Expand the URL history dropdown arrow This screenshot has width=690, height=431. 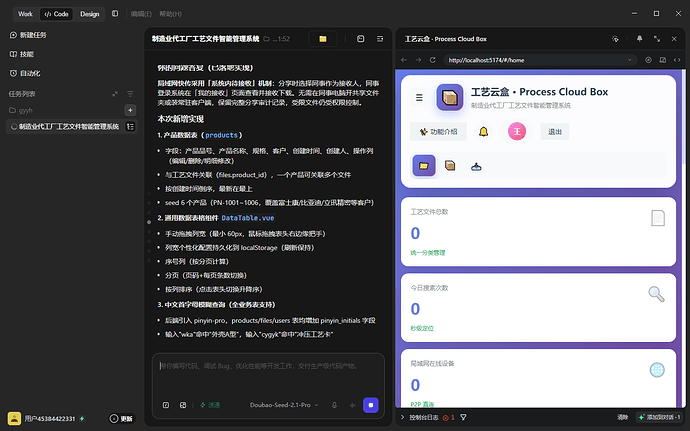[630, 60]
